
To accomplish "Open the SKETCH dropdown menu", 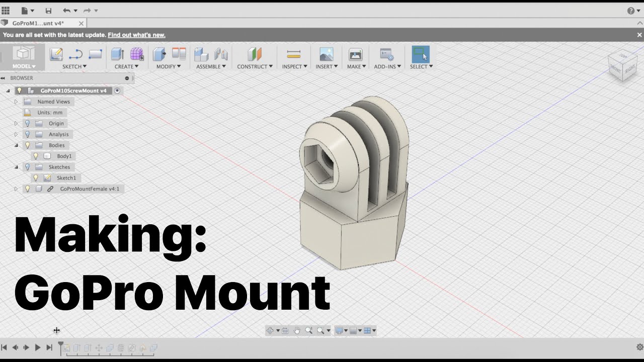I will click(74, 66).
